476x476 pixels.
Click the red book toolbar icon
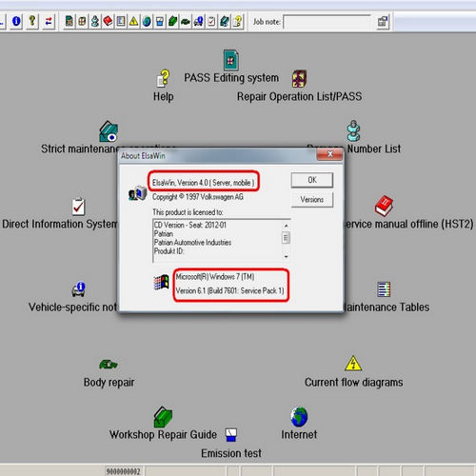pyautogui.click(x=108, y=21)
